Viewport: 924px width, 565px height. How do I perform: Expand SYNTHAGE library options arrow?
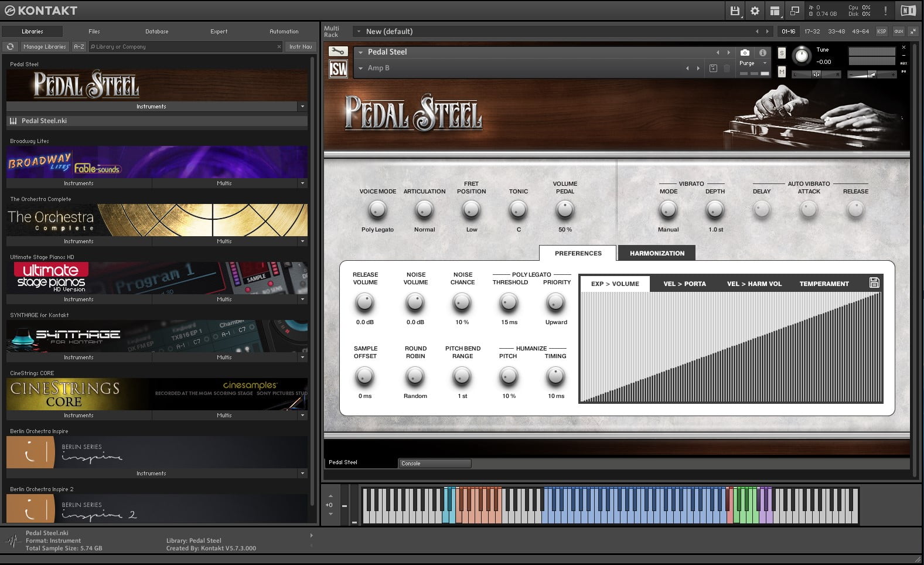pos(302,358)
